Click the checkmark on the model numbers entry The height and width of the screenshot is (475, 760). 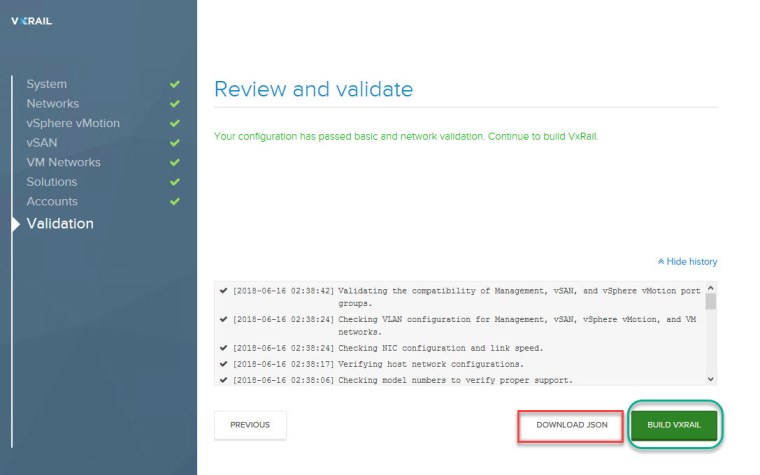coord(223,380)
